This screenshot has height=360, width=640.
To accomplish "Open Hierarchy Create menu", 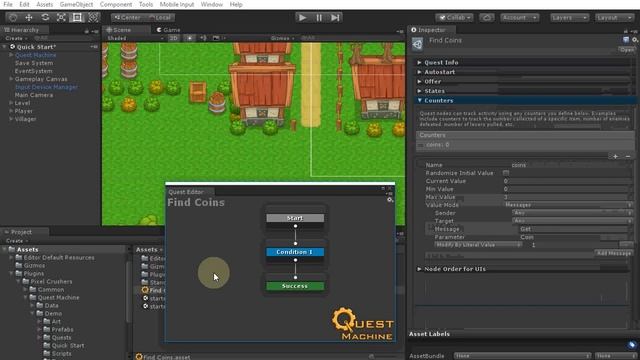I will coord(16,38).
